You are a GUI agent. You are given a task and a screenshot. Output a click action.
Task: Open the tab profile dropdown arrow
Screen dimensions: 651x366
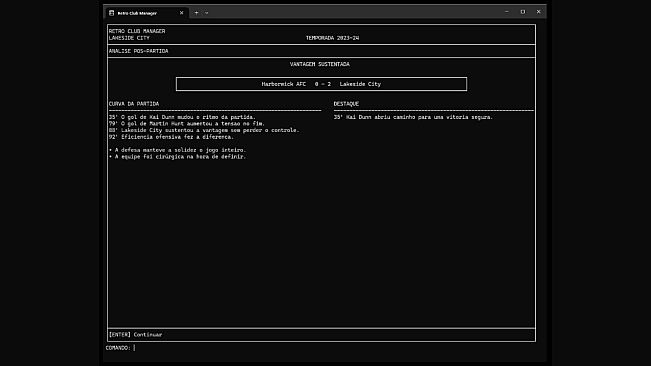(206, 13)
